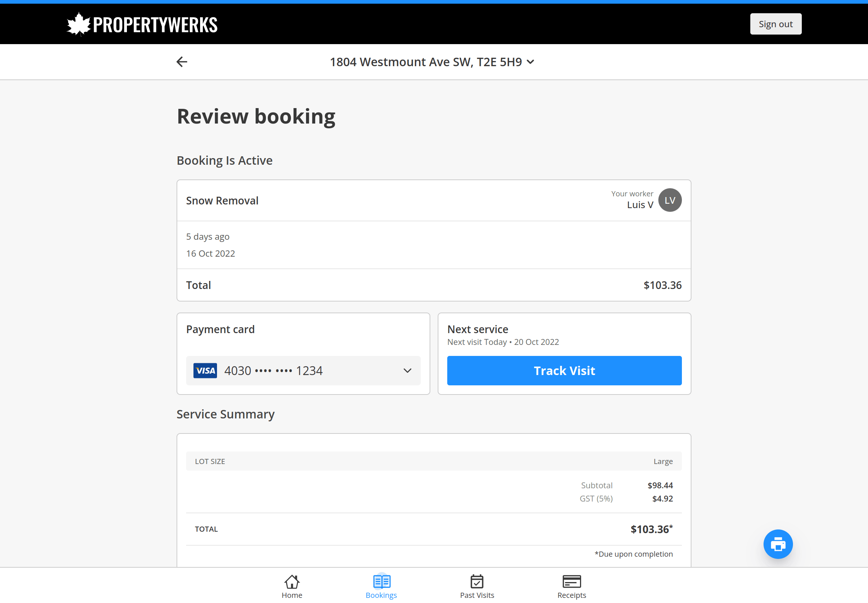Open the Home tab label
Viewport: 868px width, 603px height.
coord(292,595)
